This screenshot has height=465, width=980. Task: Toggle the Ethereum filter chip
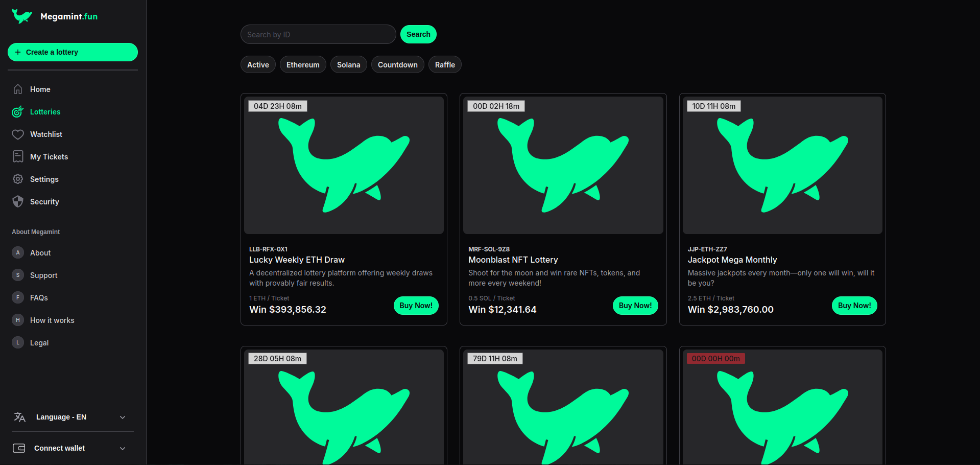(303, 65)
